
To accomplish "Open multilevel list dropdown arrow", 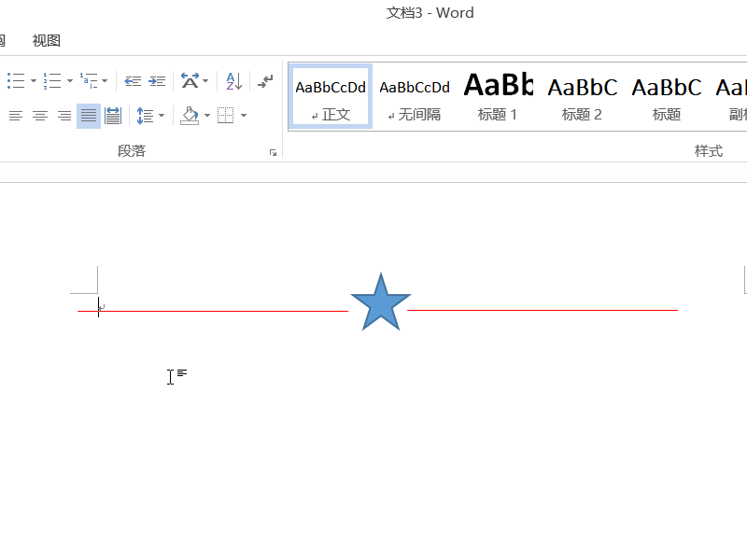I will click(105, 80).
